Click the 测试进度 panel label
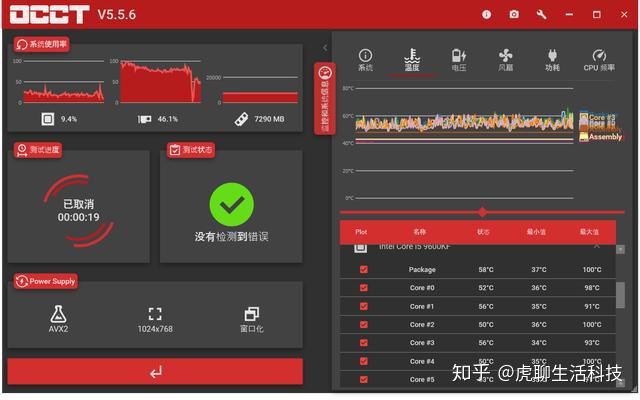The height and width of the screenshot is (400, 640). click(x=38, y=150)
